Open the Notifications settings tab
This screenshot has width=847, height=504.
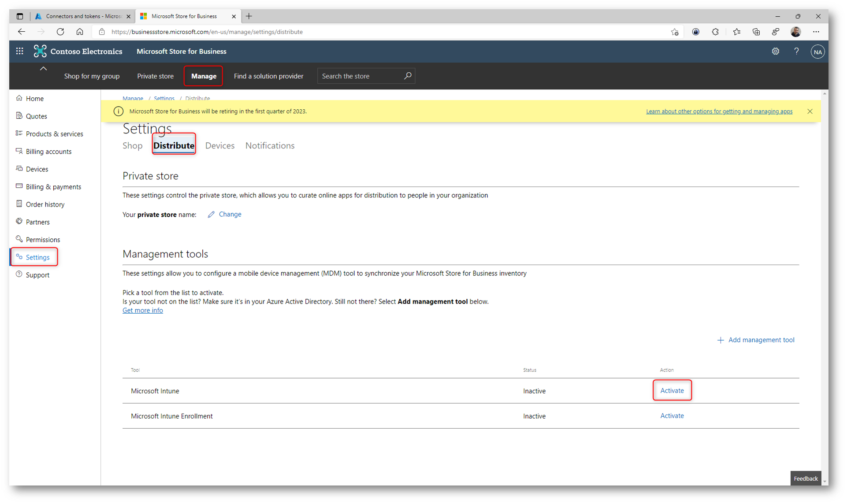270,145
